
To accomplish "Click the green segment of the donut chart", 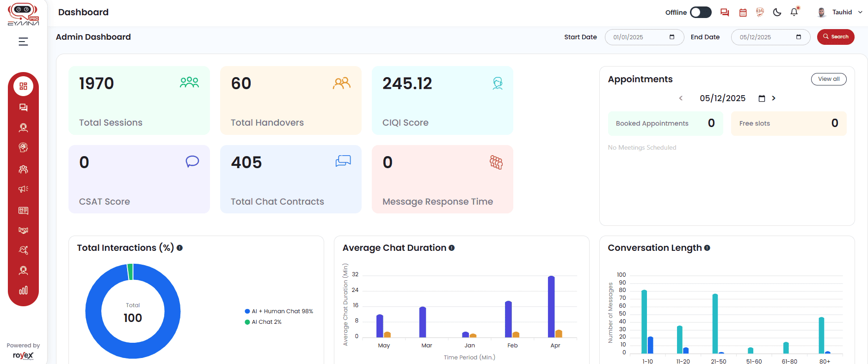I will click(x=130, y=272).
